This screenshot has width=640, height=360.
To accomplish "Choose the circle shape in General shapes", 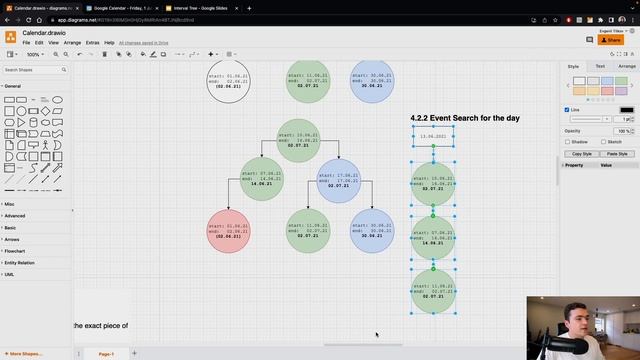I will coord(21,111).
